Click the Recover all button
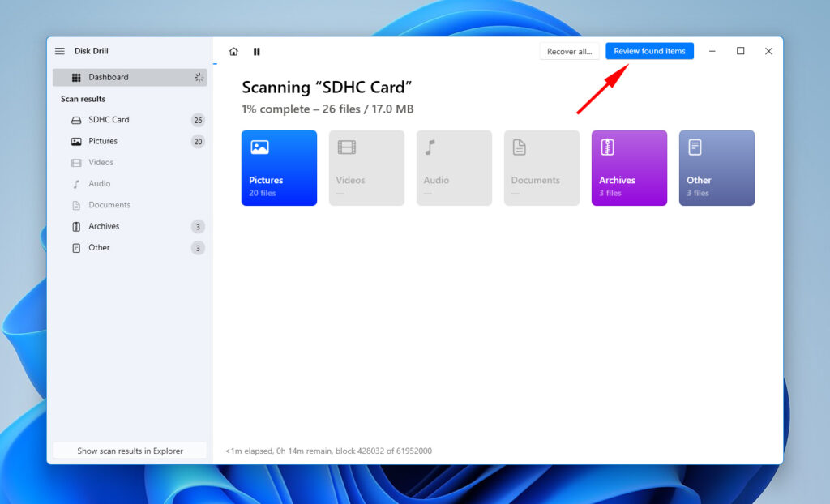Screen dimensions: 830x504 click(x=569, y=50)
